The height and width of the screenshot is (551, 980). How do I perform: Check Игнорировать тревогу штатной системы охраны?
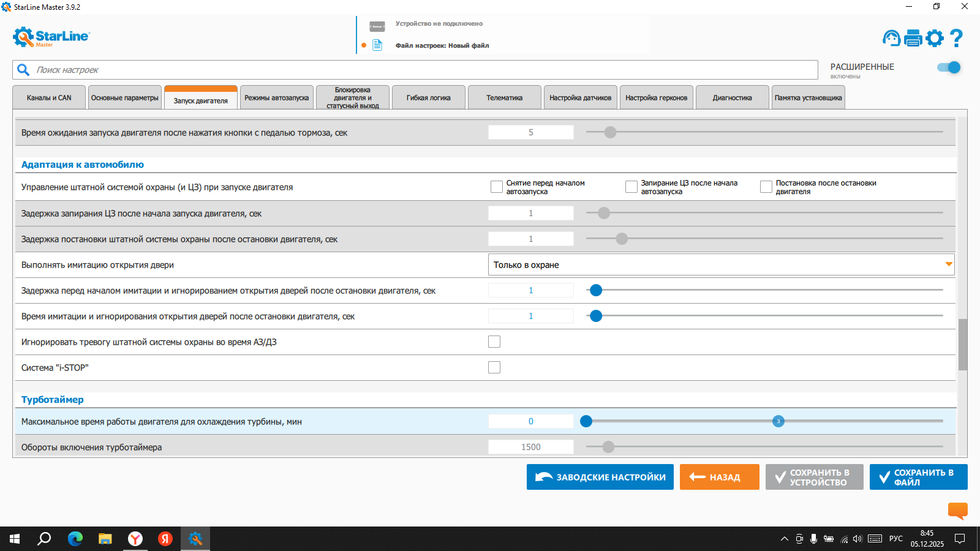(494, 342)
